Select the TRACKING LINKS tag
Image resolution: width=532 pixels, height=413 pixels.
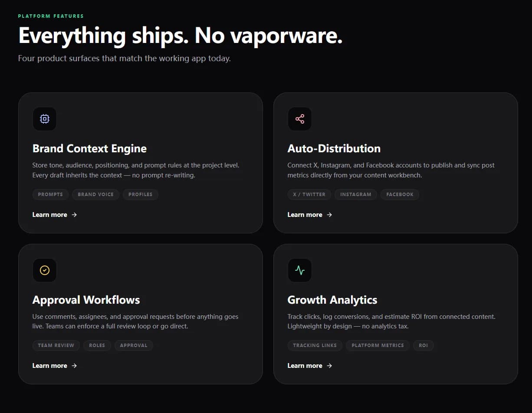315,345
